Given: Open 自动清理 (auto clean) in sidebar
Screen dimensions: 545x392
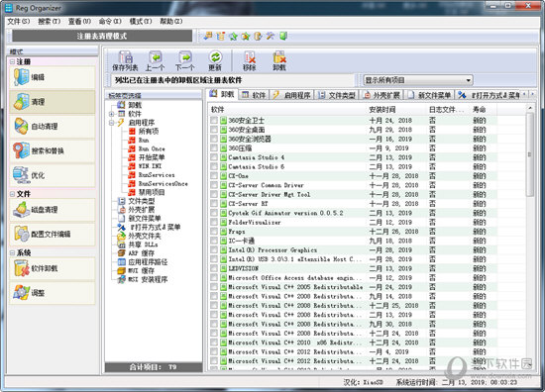Looking at the screenshot, I should (x=53, y=126).
